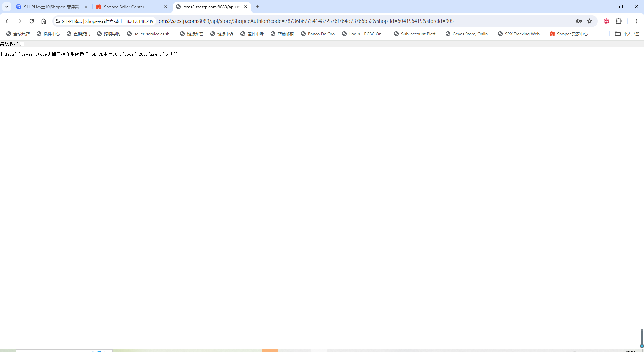The width and height of the screenshot is (644, 352).
Task: Open the password manager key icon
Action: pos(579,21)
